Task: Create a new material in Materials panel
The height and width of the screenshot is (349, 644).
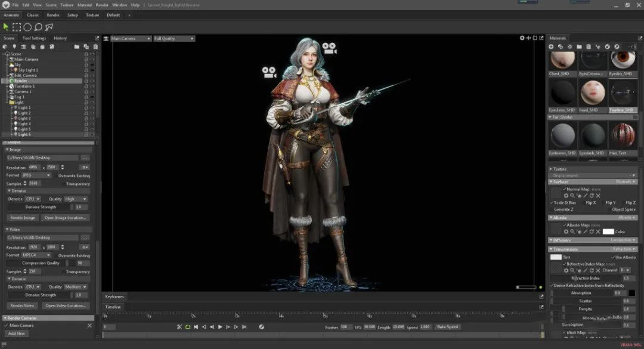Action: (551, 47)
